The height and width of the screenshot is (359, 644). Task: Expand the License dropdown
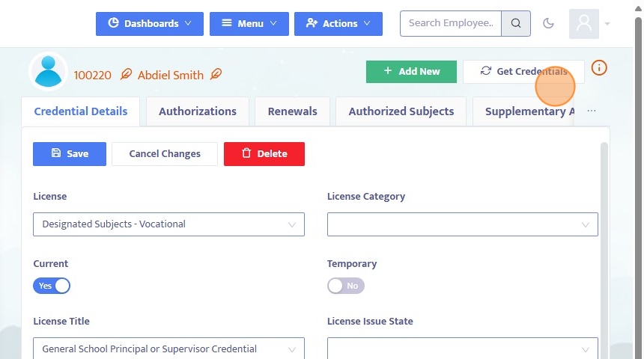tap(168, 224)
